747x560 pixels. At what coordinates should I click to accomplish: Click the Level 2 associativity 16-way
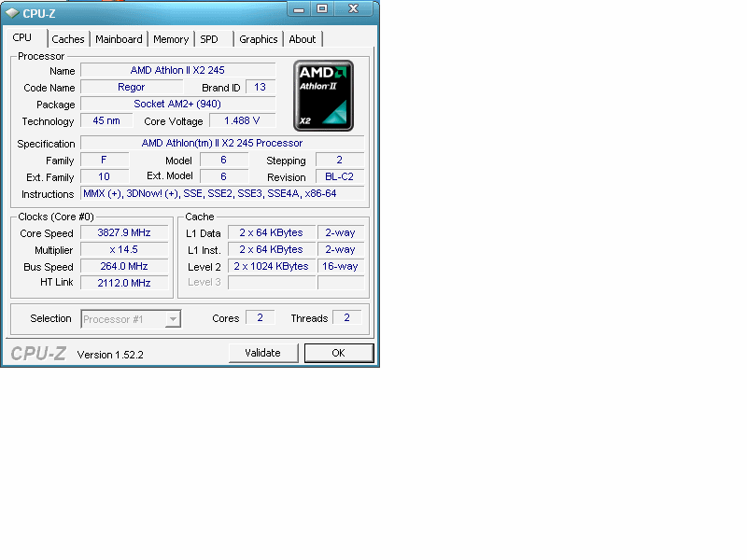pos(341,266)
